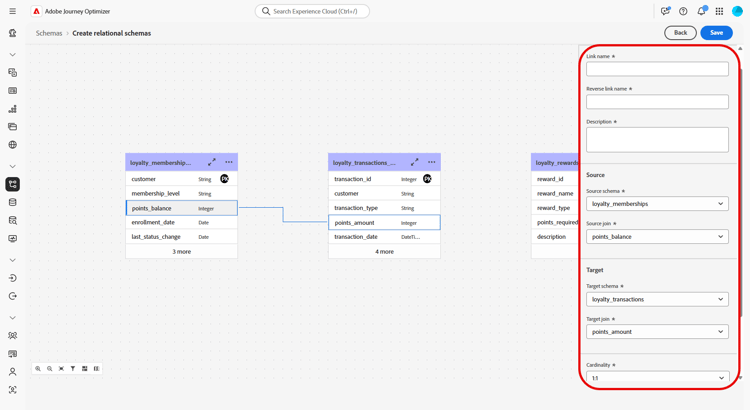750x410 pixels.
Task: Show 3 more fields in loyalty_memberships
Action: (x=181, y=251)
